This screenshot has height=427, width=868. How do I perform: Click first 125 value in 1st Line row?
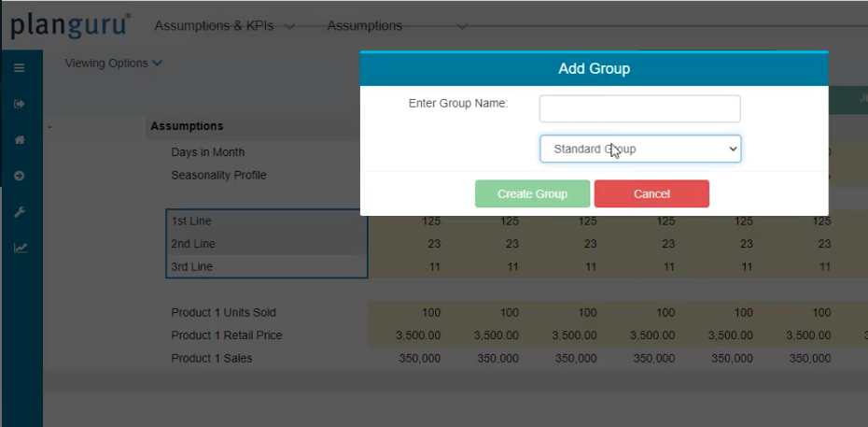pyautogui.click(x=431, y=221)
